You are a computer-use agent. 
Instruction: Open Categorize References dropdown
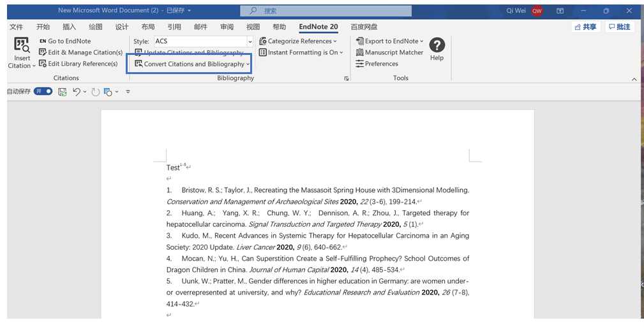pyautogui.click(x=298, y=41)
